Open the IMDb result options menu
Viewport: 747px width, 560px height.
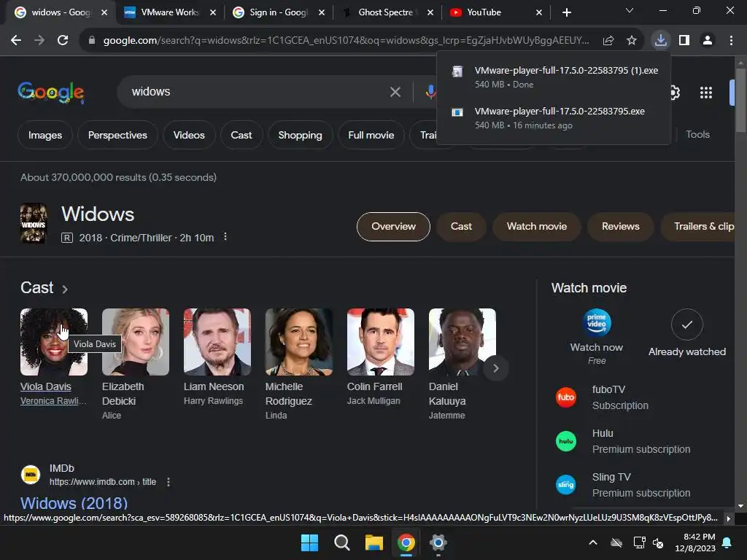point(169,482)
